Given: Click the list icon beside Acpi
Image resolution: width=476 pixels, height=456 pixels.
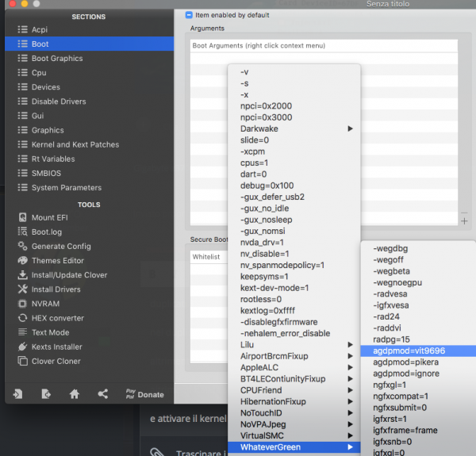Looking at the screenshot, I should pos(22,29).
